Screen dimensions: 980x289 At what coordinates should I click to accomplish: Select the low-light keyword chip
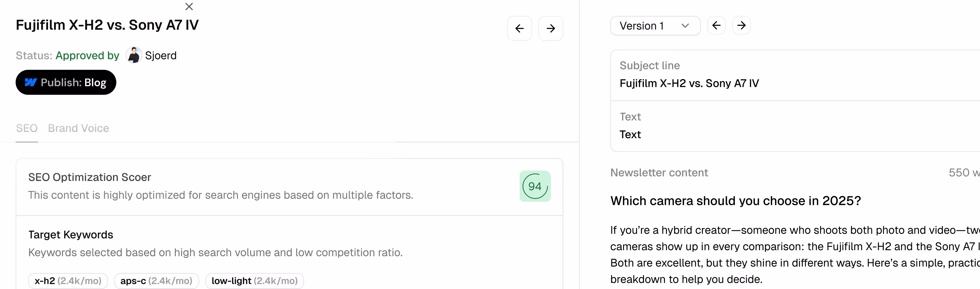coord(254,281)
